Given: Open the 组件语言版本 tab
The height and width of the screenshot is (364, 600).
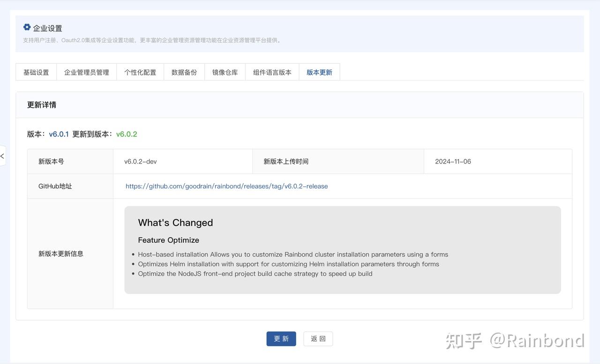Looking at the screenshot, I should [x=272, y=72].
